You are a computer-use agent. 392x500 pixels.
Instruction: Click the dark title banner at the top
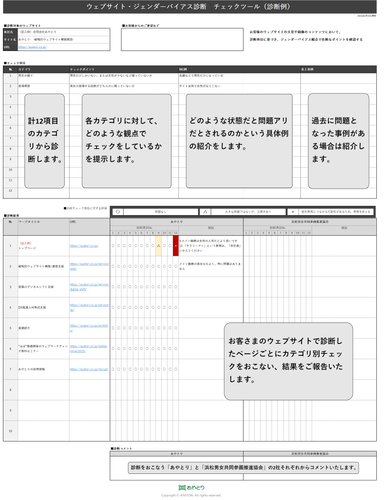pyautogui.click(x=190, y=7)
